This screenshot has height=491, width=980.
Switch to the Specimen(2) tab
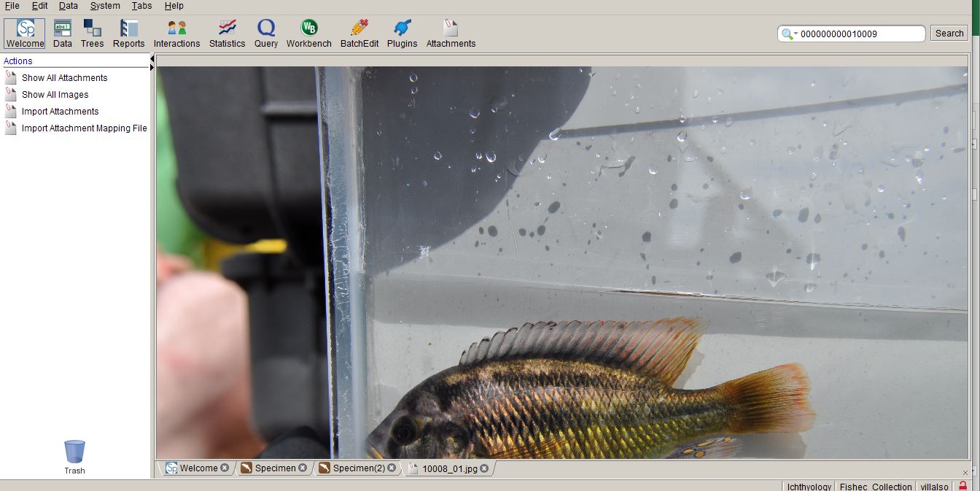(359, 468)
